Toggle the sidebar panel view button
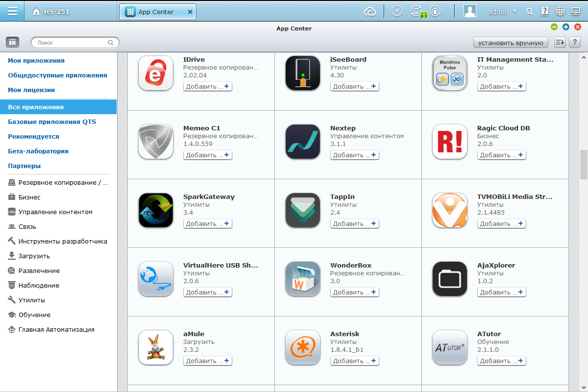 tap(12, 43)
